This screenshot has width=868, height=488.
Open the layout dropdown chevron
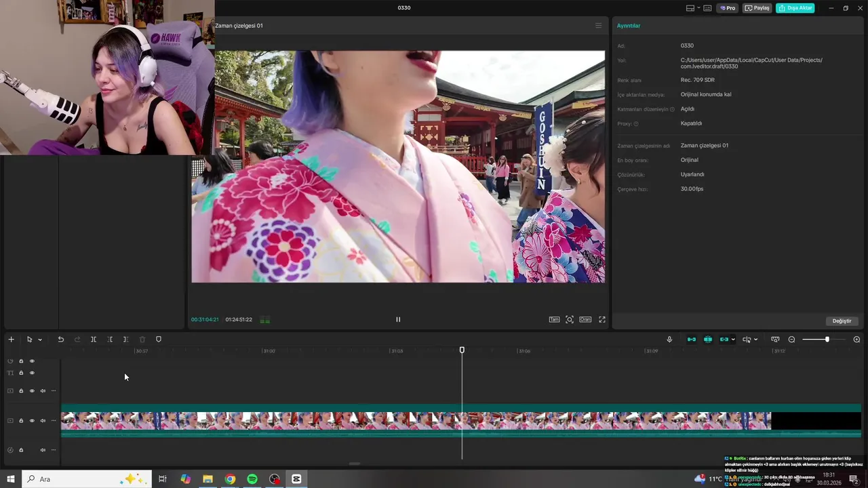pyautogui.click(x=698, y=8)
